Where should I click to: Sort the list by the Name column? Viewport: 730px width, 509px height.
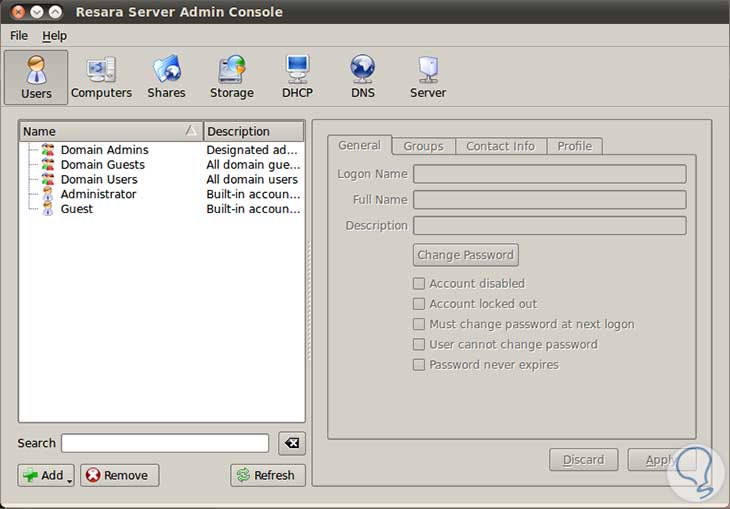[x=111, y=132]
